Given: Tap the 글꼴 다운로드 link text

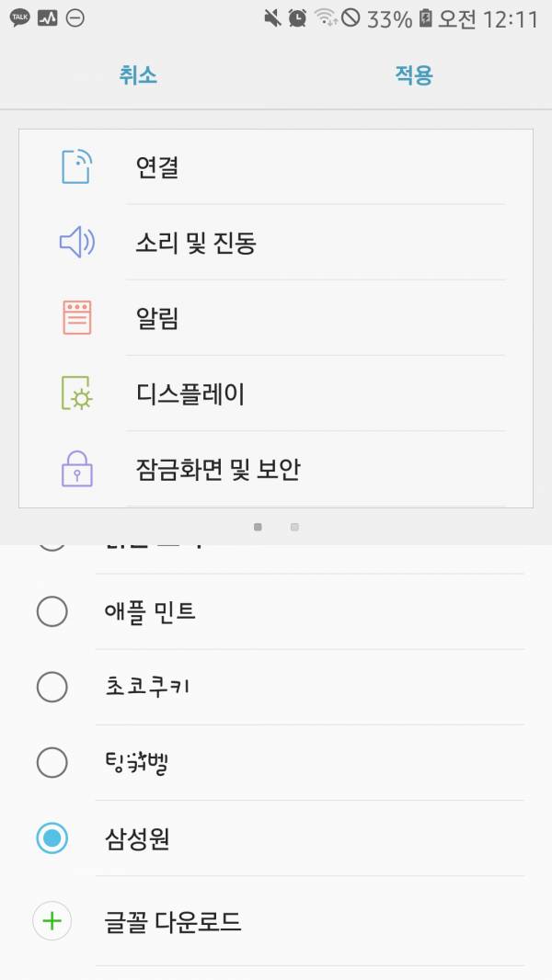Looking at the screenshot, I should tap(173, 921).
